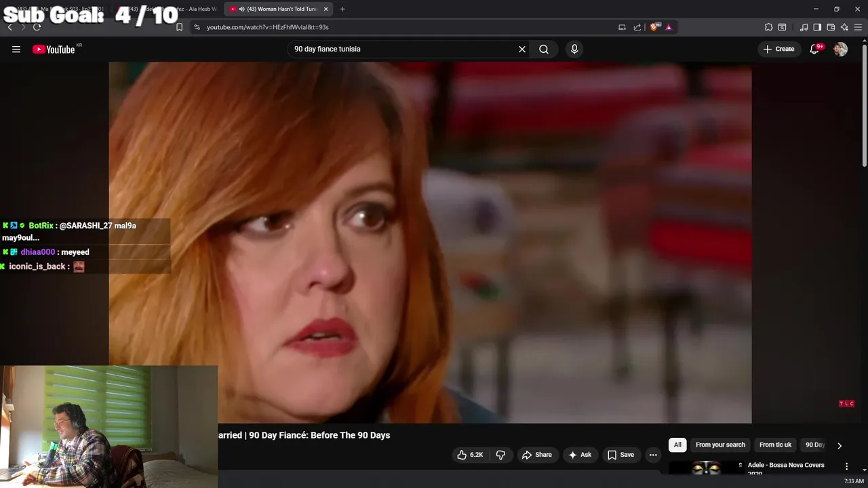The height and width of the screenshot is (488, 868).
Task: Open the browser main menu
Action: [858, 27]
